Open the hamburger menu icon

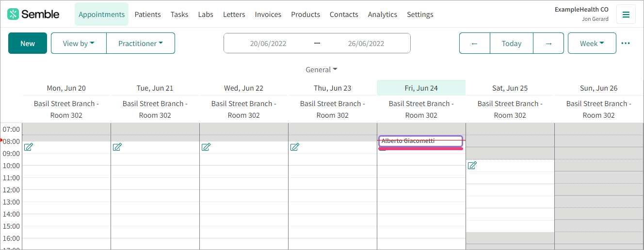[x=626, y=15]
